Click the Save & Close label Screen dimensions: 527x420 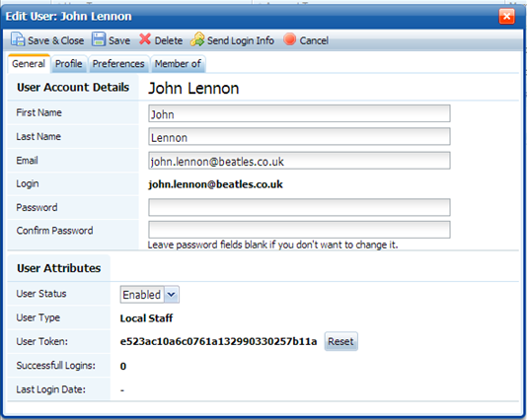(x=56, y=40)
